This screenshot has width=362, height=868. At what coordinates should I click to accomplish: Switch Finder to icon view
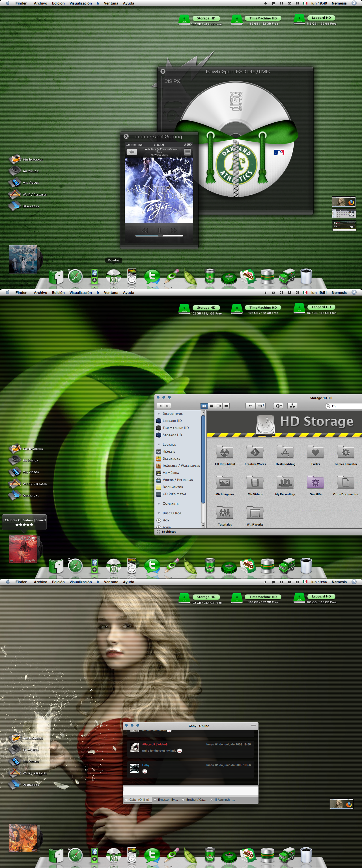pos(204,406)
